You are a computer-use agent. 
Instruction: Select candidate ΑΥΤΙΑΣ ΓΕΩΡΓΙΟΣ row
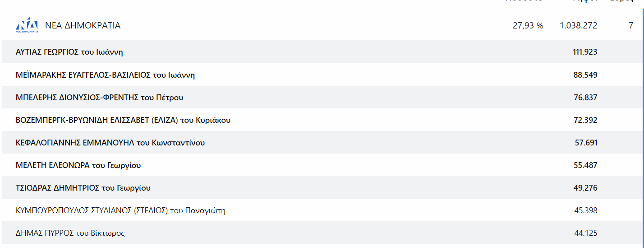[322, 52]
